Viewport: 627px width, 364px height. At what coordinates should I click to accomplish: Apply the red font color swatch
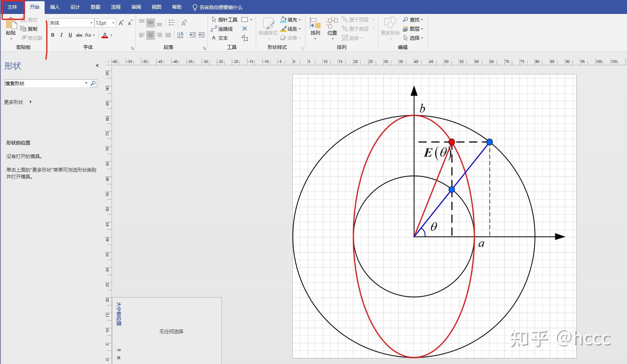(105, 35)
